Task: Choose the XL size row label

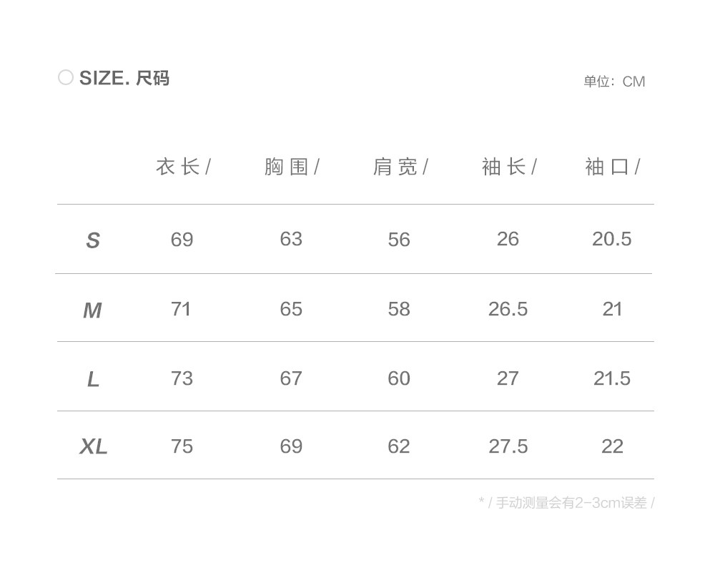Action: [x=94, y=447]
